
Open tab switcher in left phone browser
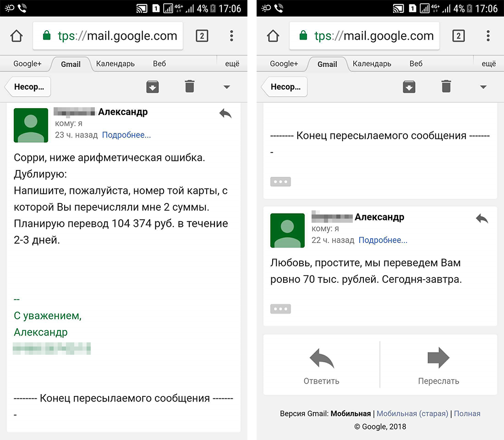(202, 36)
